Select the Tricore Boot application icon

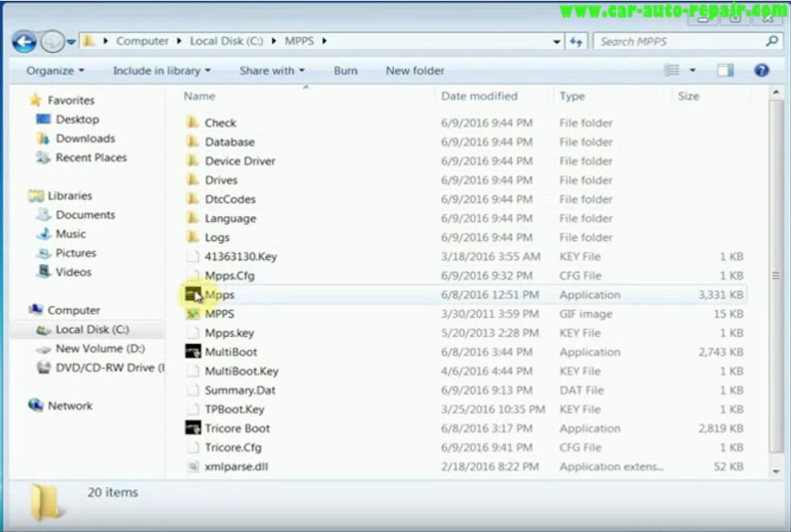click(x=193, y=428)
